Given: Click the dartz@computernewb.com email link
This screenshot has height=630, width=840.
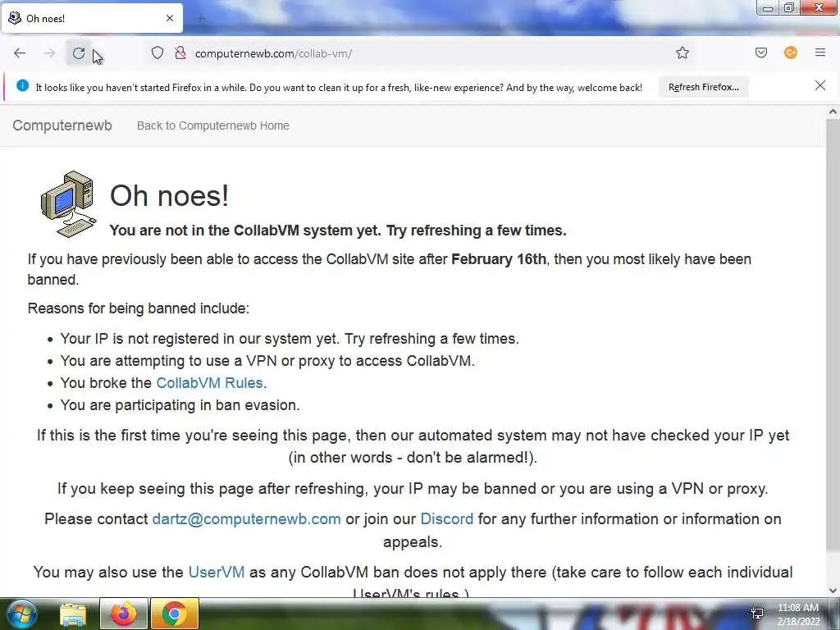Looking at the screenshot, I should pos(246,519).
